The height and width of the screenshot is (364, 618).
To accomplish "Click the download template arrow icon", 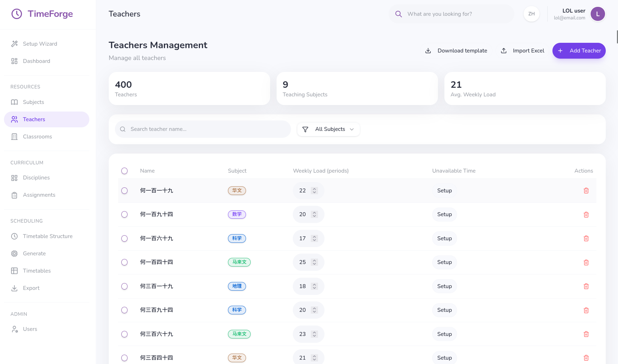I will [428, 51].
